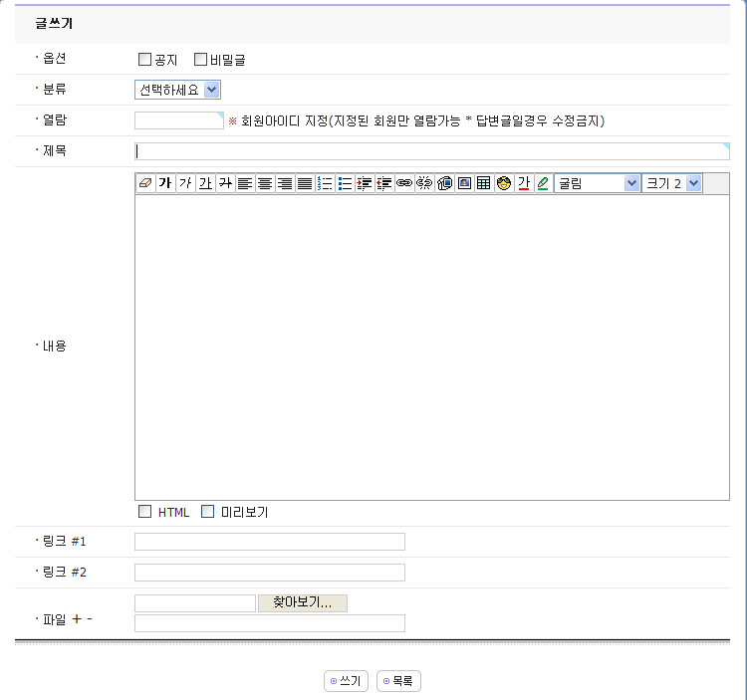Open the font color picker icon
The image size is (747, 700).
pyautogui.click(x=524, y=183)
